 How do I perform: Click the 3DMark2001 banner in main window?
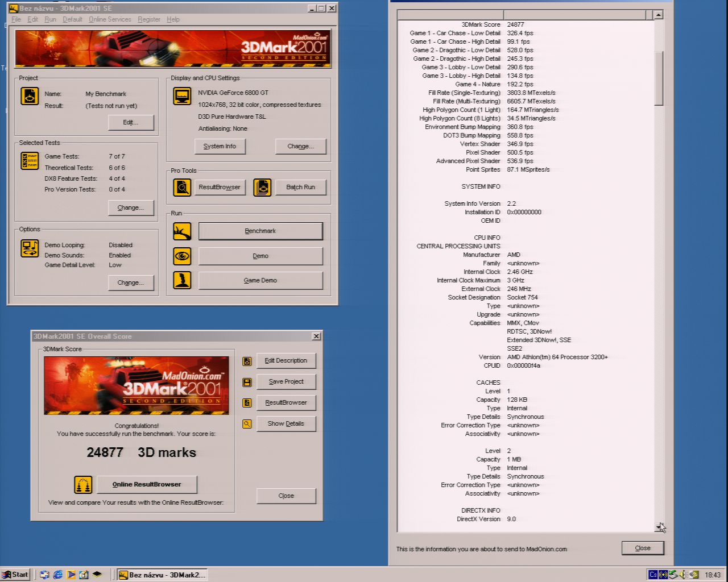click(x=172, y=48)
